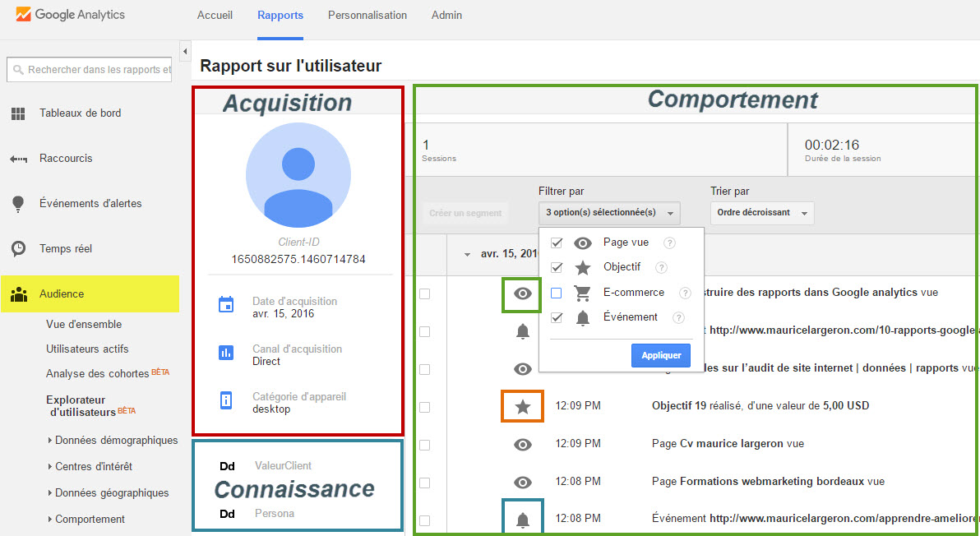The image size is (980, 536).
Task: Open the Filtrer par options dropdown
Action: coord(609,213)
